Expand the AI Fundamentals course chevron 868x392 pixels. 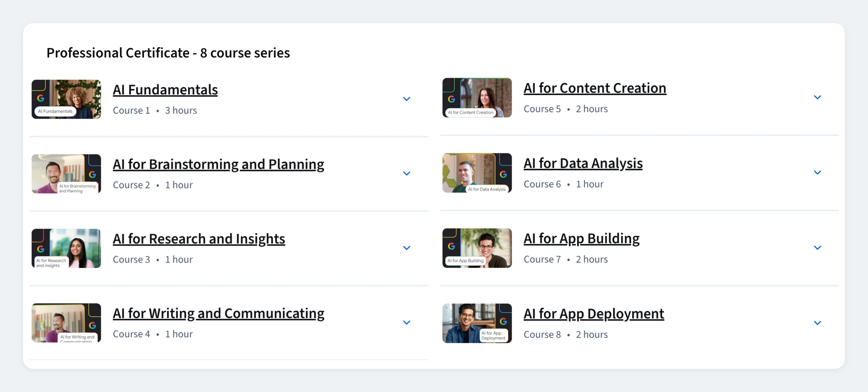[x=407, y=99]
